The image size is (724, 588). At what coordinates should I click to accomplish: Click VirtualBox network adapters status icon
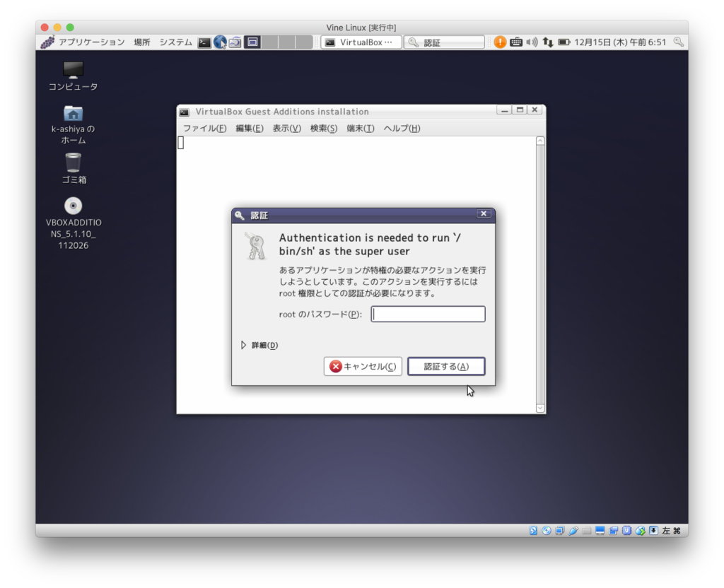point(560,531)
